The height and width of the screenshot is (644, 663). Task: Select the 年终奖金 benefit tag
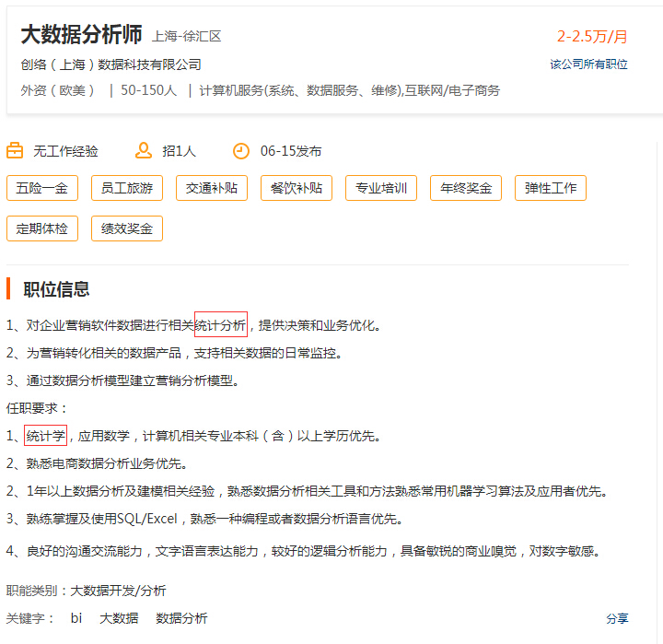click(x=466, y=188)
